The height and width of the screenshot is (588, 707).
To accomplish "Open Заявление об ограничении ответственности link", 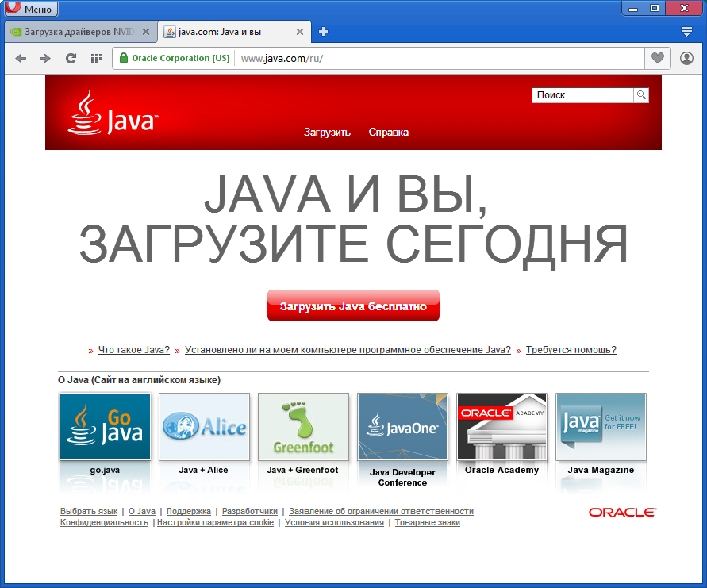I will [x=381, y=511].
